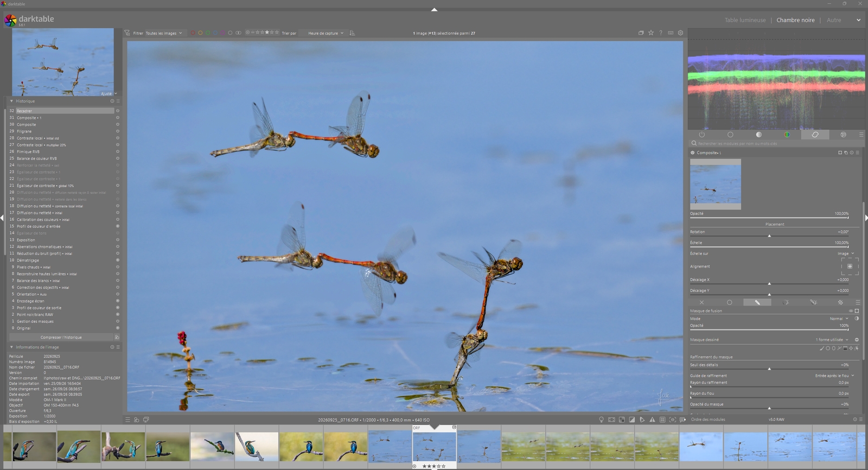Collapse the 'Informations de l'image' panel

coord(11,347)
